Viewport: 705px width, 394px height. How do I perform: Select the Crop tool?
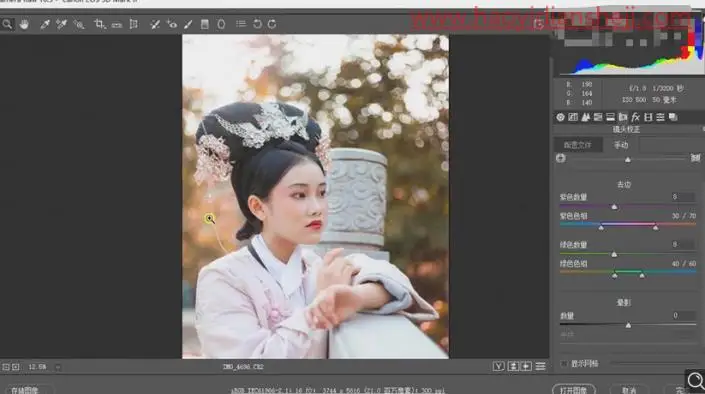99,24
